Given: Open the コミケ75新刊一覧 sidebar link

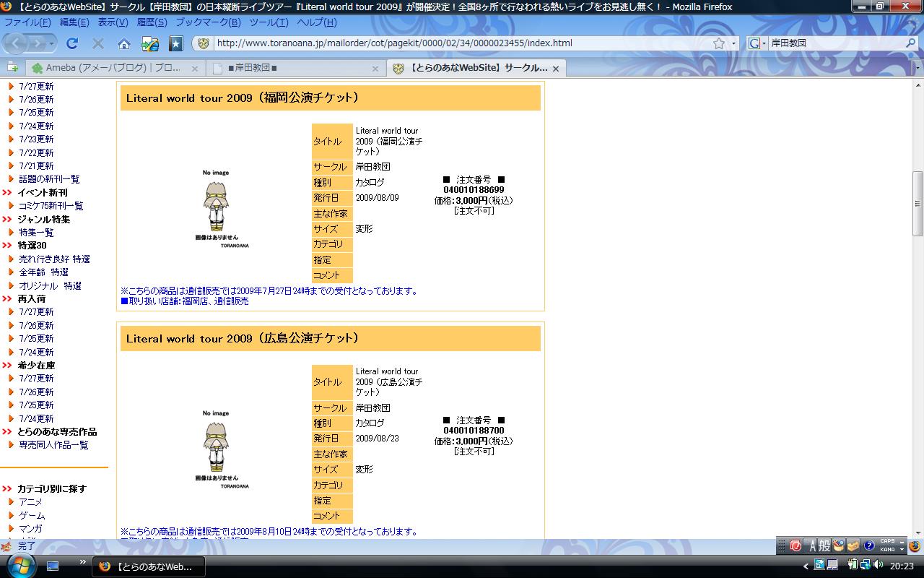Looking at the screenshot, I should click(x=51, y=206).
